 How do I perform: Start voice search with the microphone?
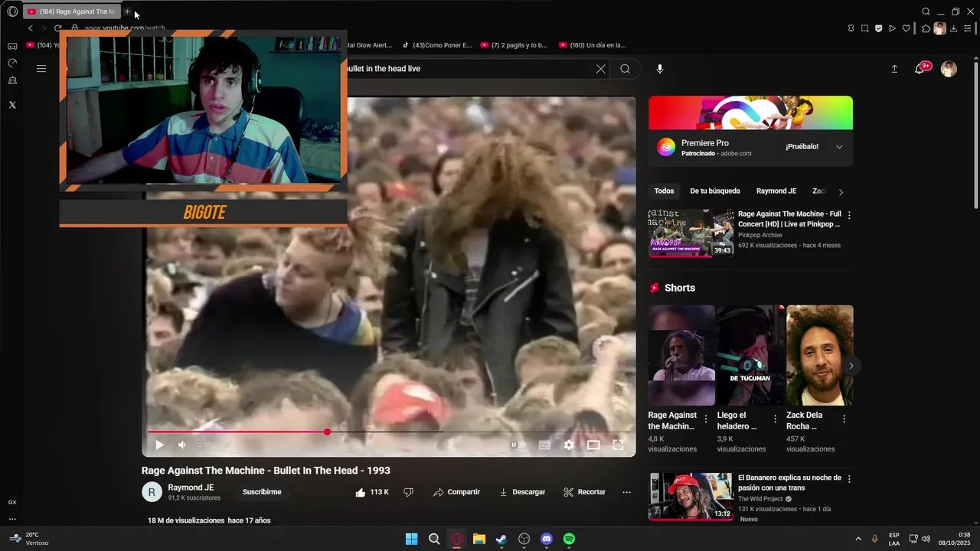coord(660,69)
